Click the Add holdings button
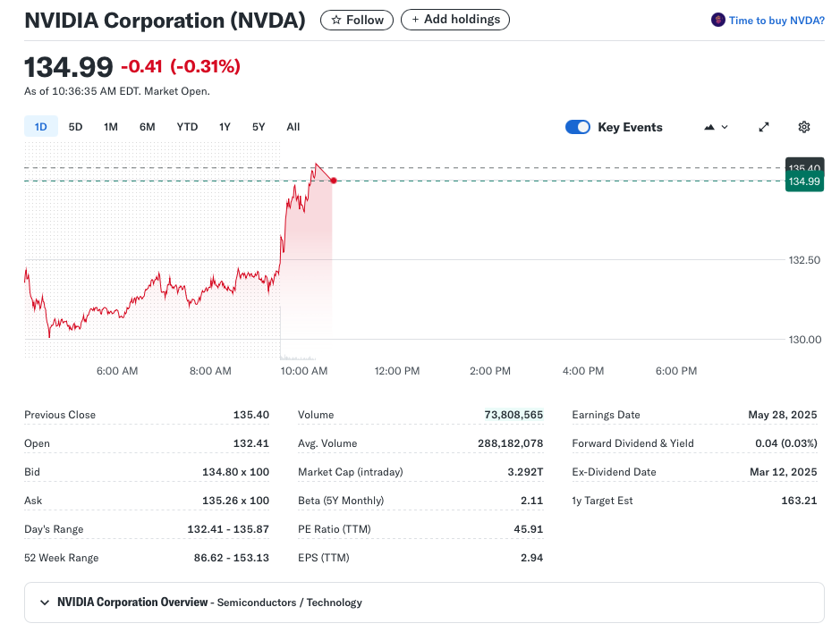Image resolution: width=840 pixels, height=632 pixels. pos(455,20)
